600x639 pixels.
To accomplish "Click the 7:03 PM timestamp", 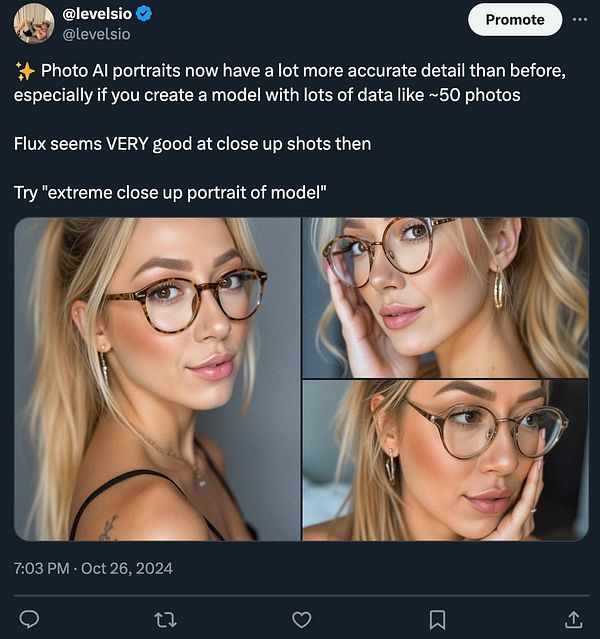I will coord(42,568).
